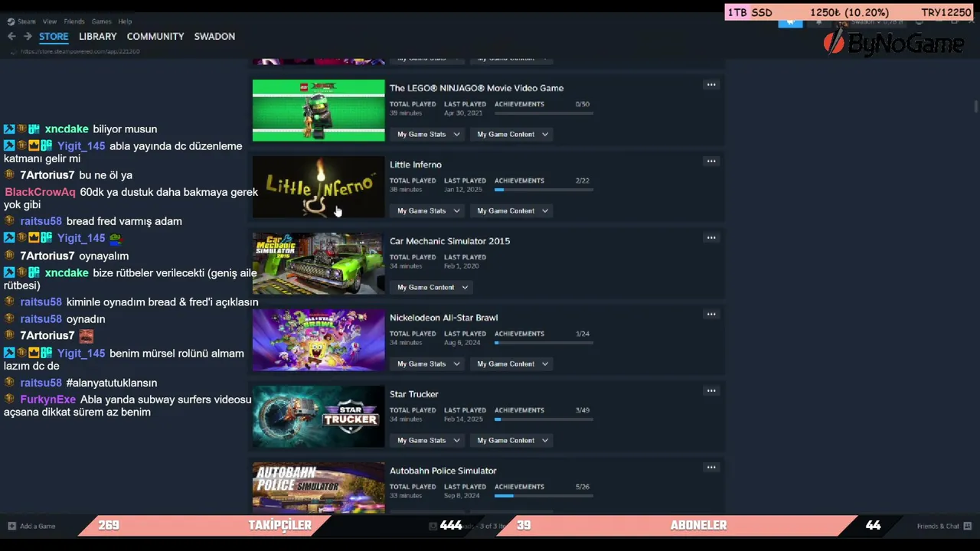The width and height of the screenshot is (980, 551).
Task: Click the Nickelodeon All-Star Brawl thumbnail
Action: [318, 340]
